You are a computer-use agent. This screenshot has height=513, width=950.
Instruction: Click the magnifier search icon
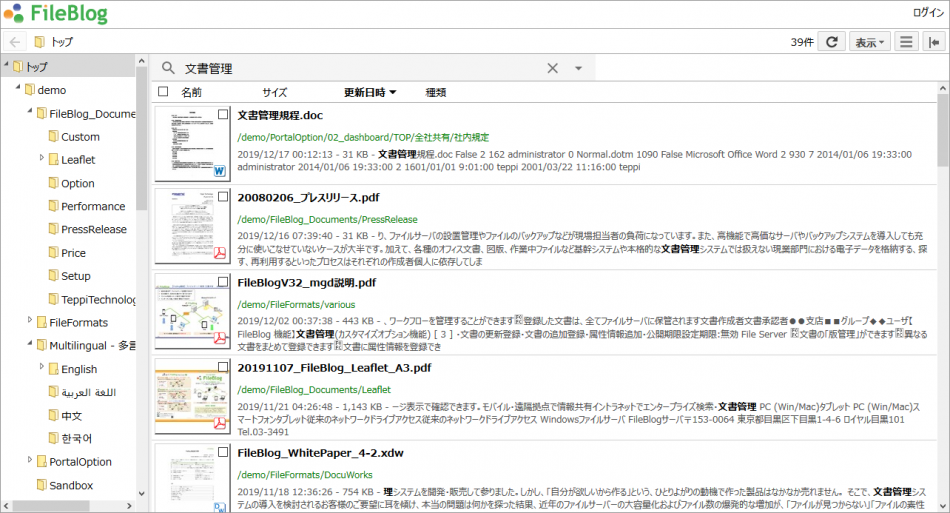(169, 68)
